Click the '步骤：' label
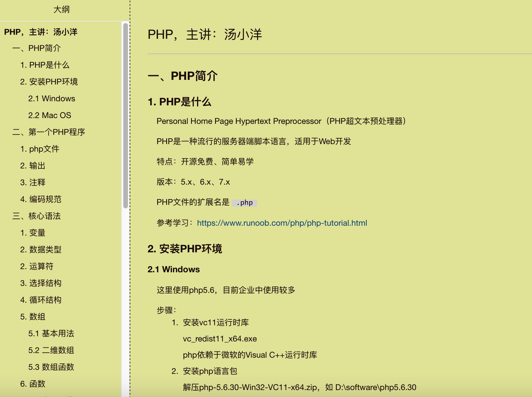The width and height of the screenshot is (532, 397). pos(166,310)
